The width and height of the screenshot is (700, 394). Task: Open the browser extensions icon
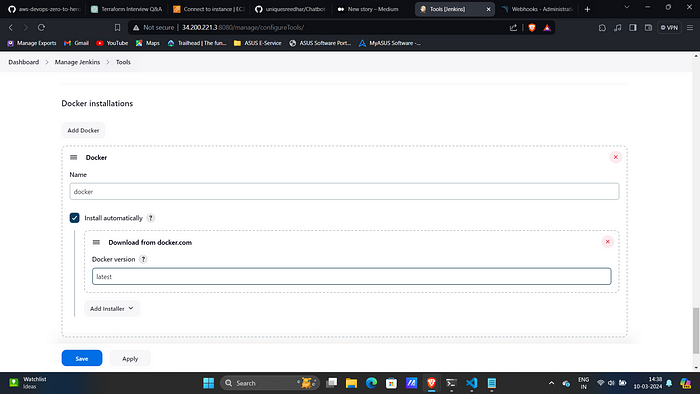[602, 27]
